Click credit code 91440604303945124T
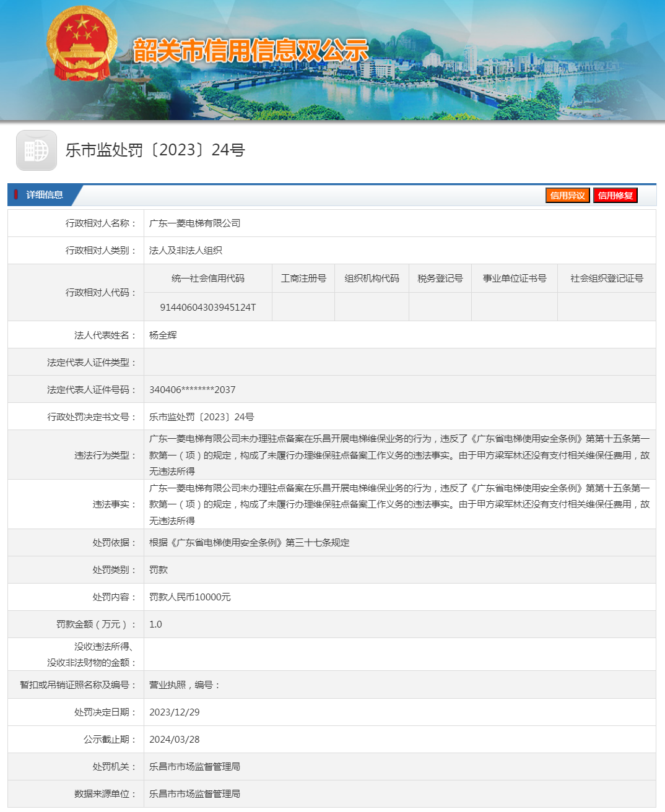665x812 pixels. click(208, 308)
